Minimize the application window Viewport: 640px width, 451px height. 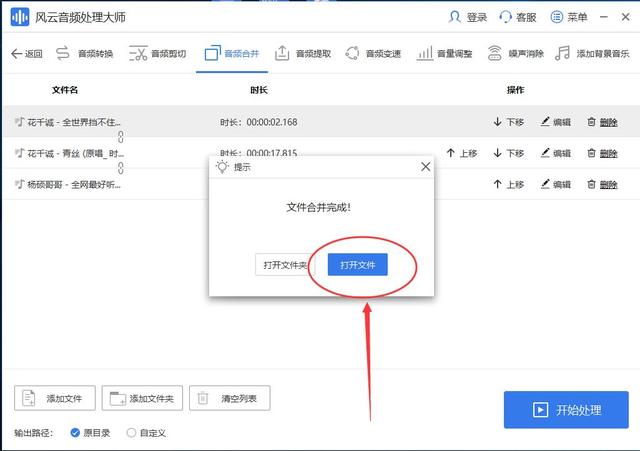tap(604, 17)
